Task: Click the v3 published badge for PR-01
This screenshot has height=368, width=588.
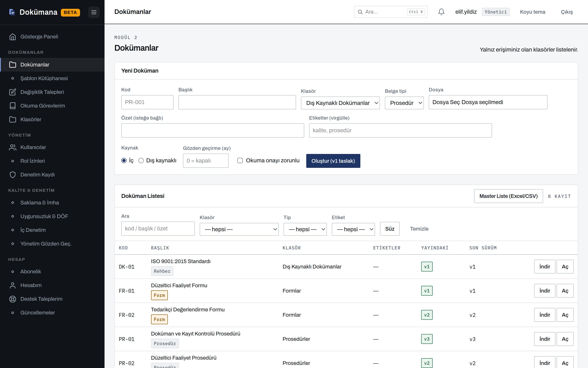Action: click(x=427, y=339)
